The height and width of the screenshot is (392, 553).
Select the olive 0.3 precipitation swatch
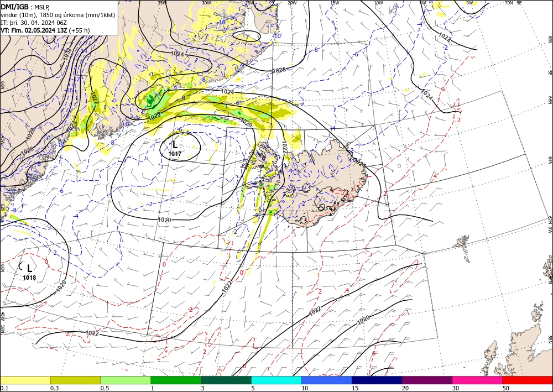point(75,380)
